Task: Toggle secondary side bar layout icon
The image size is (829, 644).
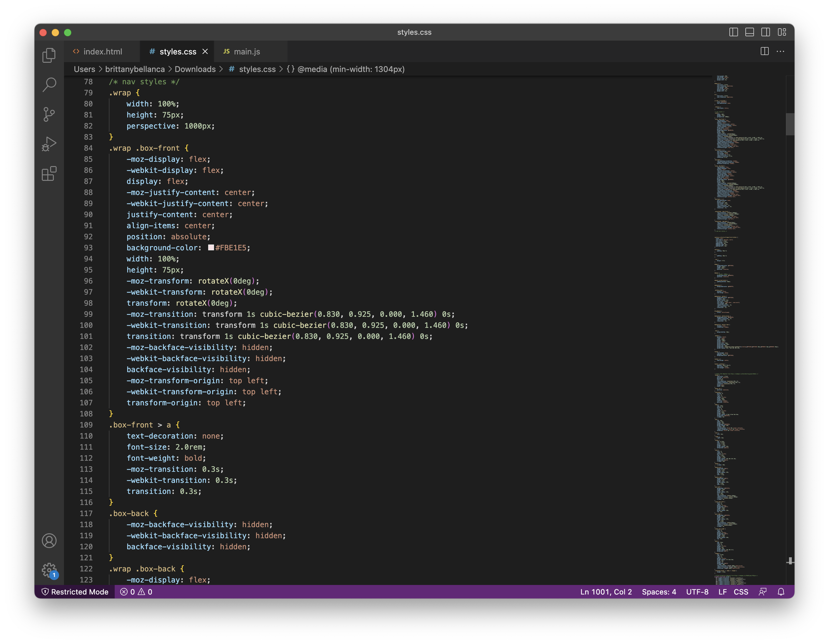Action: (x=765, y=32)
